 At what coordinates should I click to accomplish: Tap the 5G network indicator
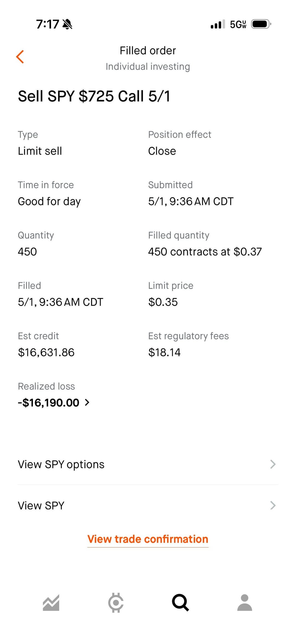point(238,24)
